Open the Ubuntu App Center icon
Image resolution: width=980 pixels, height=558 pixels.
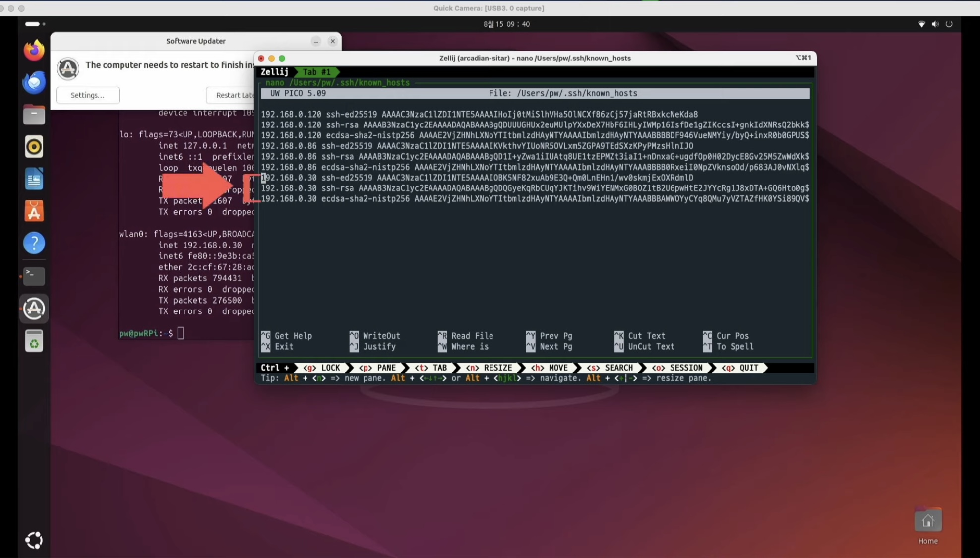point(34,211)
